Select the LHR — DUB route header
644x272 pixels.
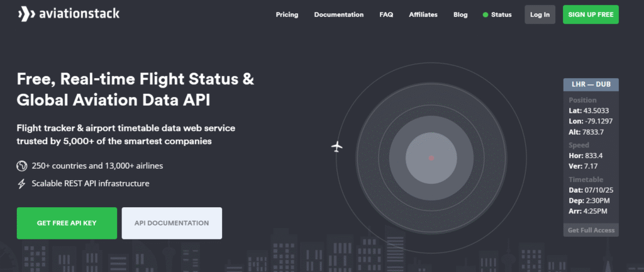pyautogui.click(x=591, y=84)
